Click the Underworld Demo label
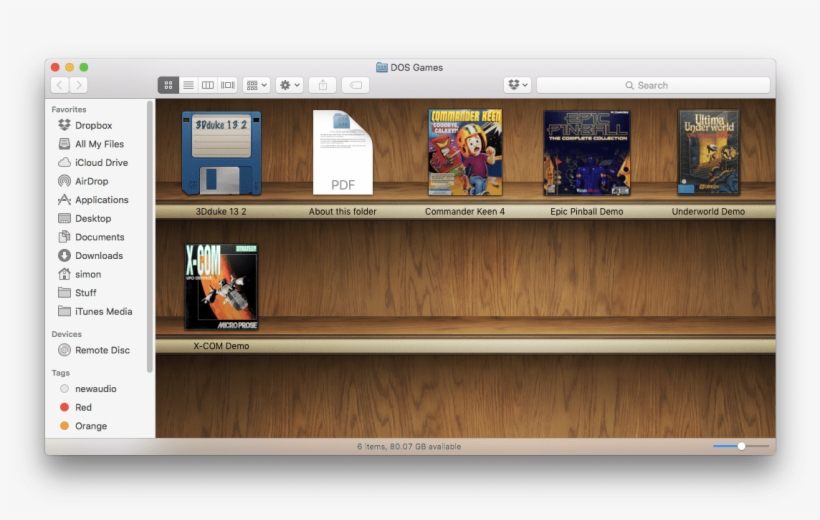 pos(708,211)
